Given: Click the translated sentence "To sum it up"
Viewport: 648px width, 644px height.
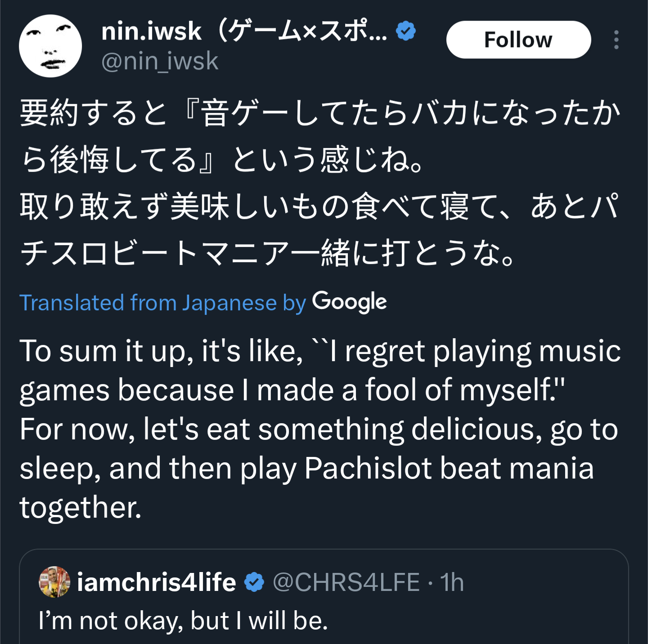Looking at the screenshot, I should tap(320, 370).
